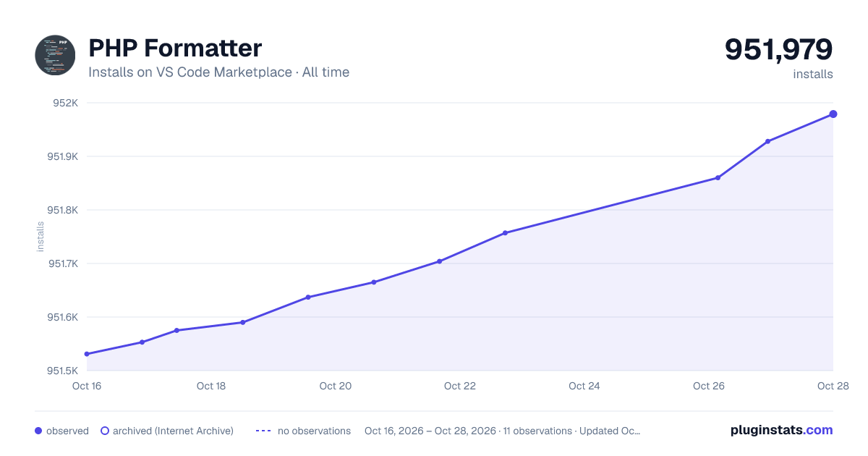Click the observed legend dot icon

[x=38, y=431]
